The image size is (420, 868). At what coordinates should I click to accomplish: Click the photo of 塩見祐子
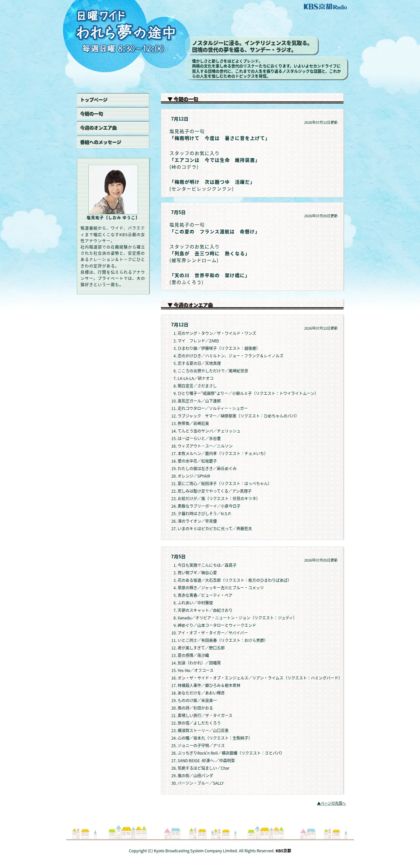click(113, 189)
